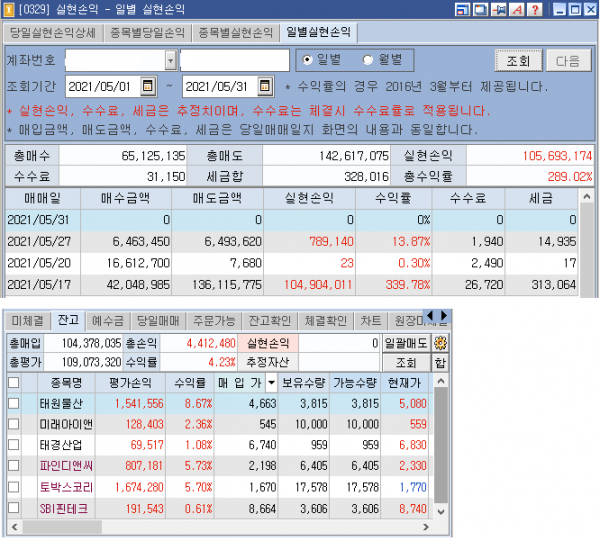Viewport: 600px width, 541px height.
Task: Click horizontal scroll left arrow in holdings
Action: [x=15, y=527]
